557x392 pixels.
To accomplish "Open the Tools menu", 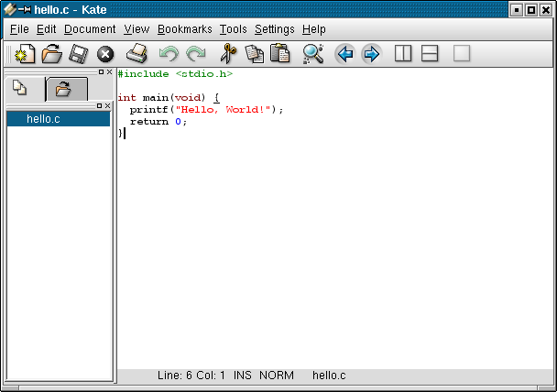I will [x=233, y=29].
